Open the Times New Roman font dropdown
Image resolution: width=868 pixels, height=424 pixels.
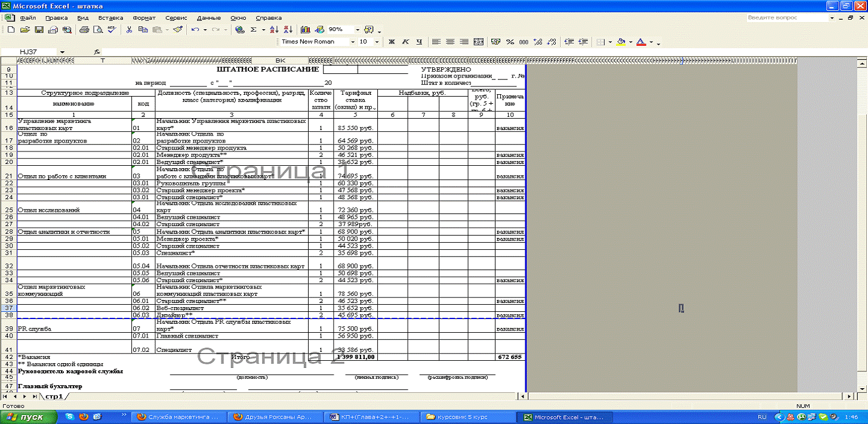[x=351, y=42]
